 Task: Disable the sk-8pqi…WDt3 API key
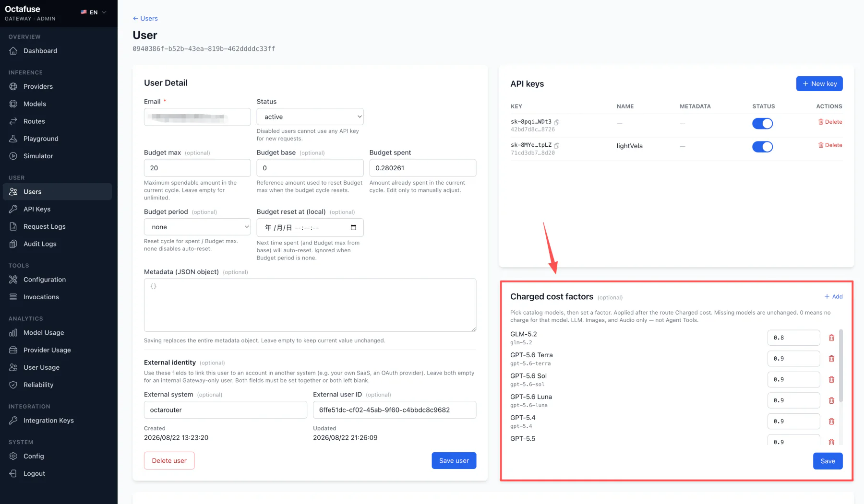pos(762,123)
